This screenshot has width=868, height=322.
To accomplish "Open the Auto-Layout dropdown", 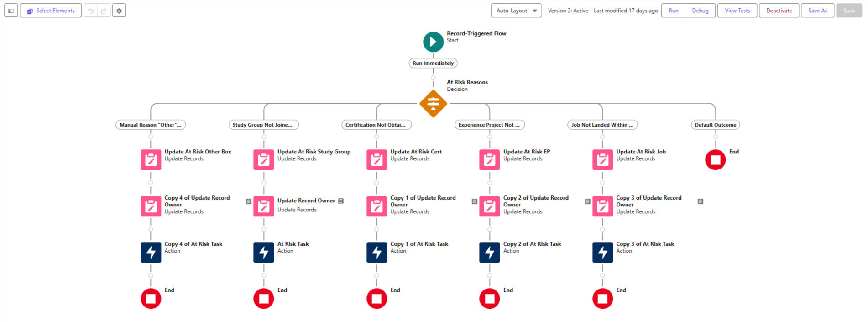I will pyautogui.click(x=516, y=11).
